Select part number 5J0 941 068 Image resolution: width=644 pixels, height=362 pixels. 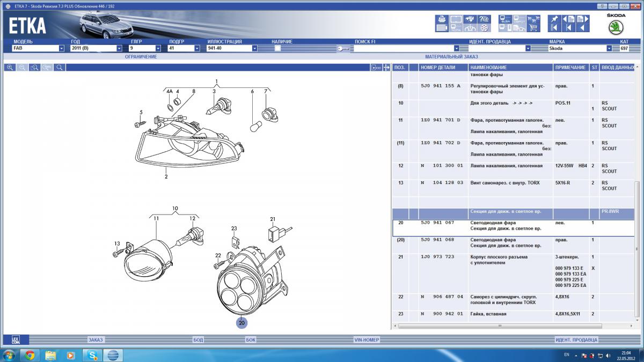437,240
